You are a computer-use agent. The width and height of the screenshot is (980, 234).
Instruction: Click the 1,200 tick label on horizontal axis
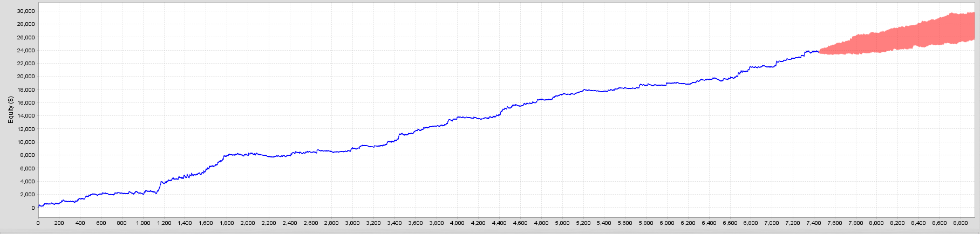point(164,223)
